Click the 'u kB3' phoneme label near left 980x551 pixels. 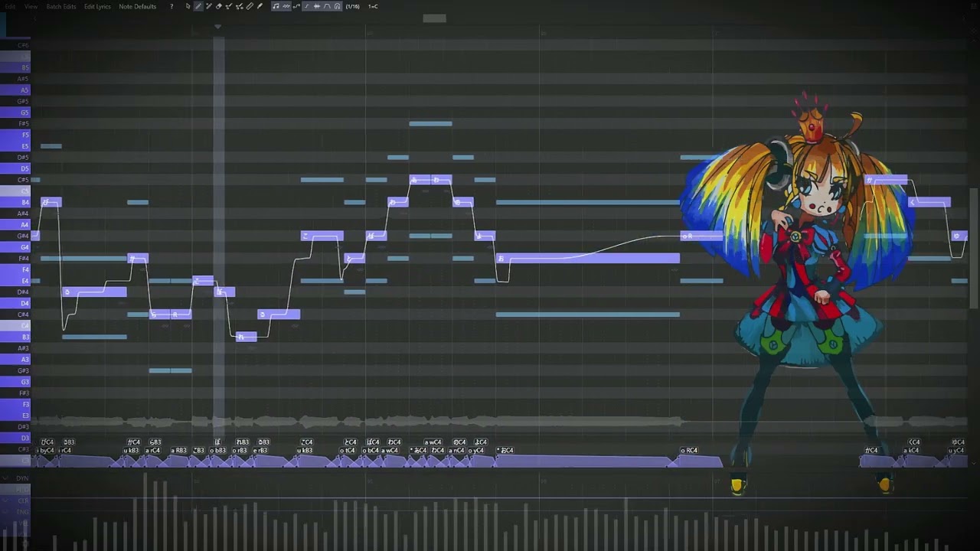131,451
